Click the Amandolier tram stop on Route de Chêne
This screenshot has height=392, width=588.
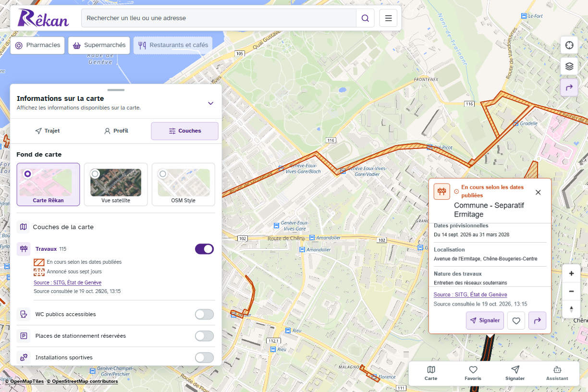(x=312, y=237)
